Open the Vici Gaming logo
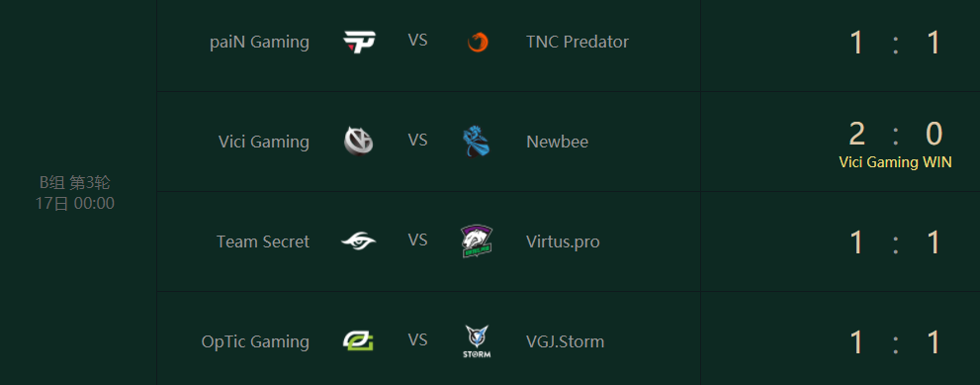 click(359, 141)
